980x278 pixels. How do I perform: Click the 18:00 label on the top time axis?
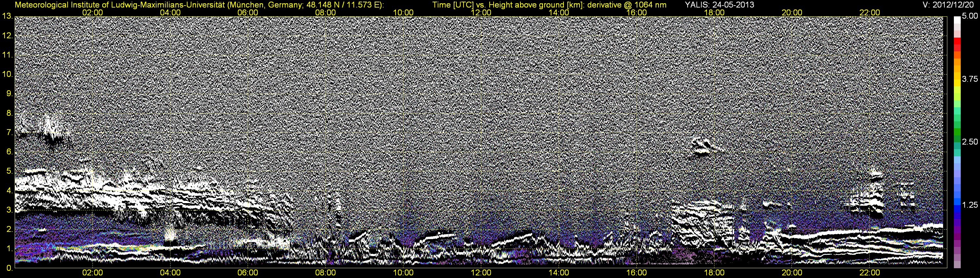[714, 12]
